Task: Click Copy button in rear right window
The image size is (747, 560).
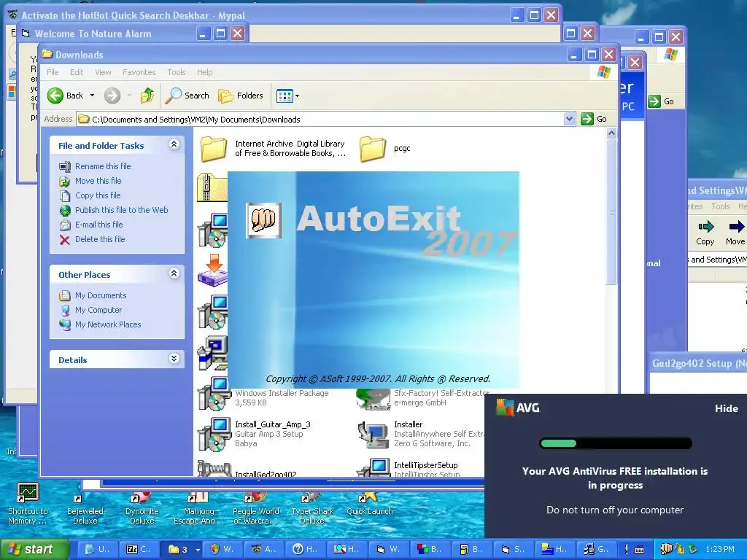Action: (705, 233)
